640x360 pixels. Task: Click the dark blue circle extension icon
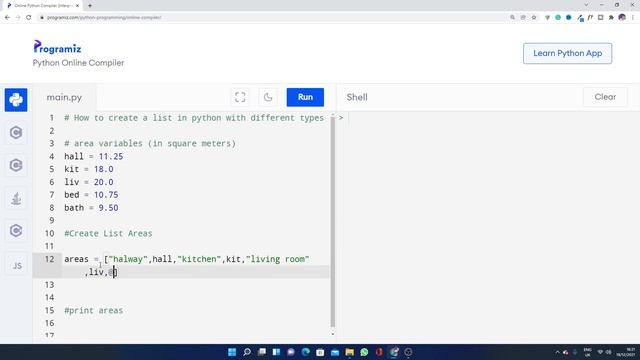tap(569, 18)
